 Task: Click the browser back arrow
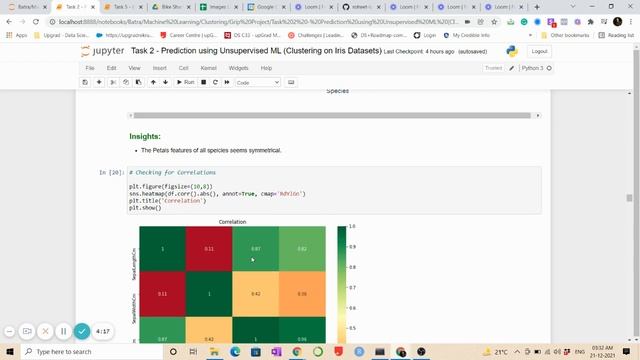point(9,22)
